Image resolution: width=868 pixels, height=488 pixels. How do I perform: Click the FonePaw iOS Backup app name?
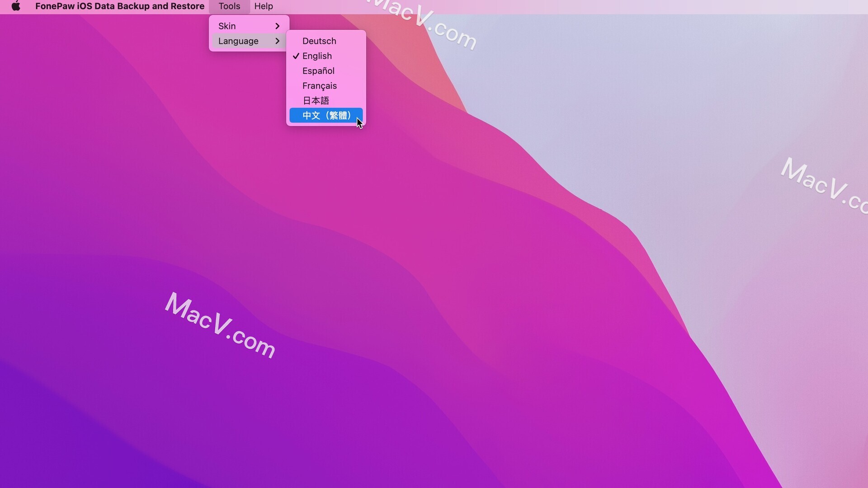[119, 6]
